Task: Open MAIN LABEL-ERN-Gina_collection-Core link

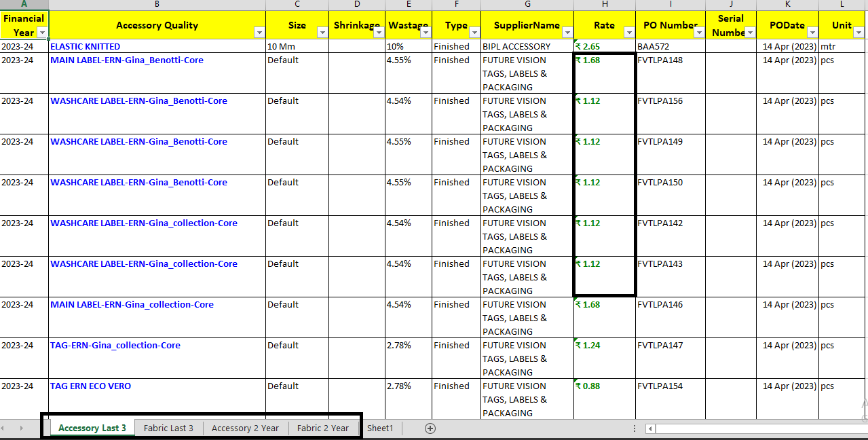Action: tap(132, 304)
